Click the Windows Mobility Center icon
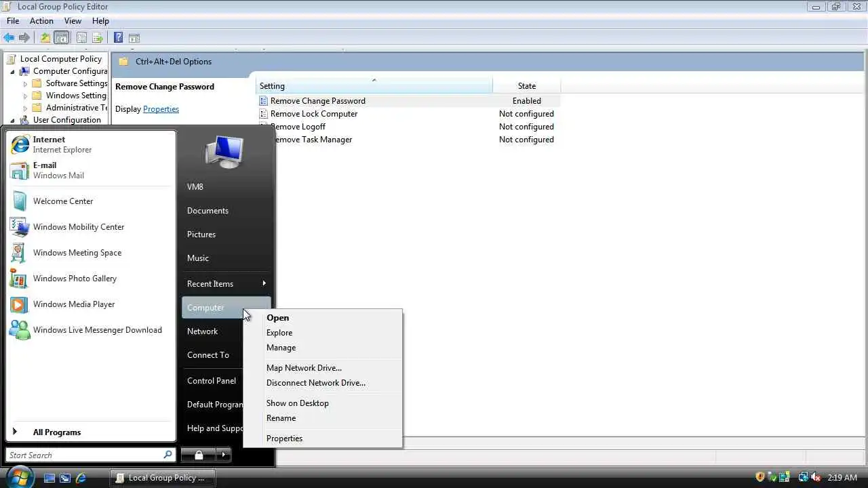The width and height of the screenshot is (868, 488). coord(20,227)
